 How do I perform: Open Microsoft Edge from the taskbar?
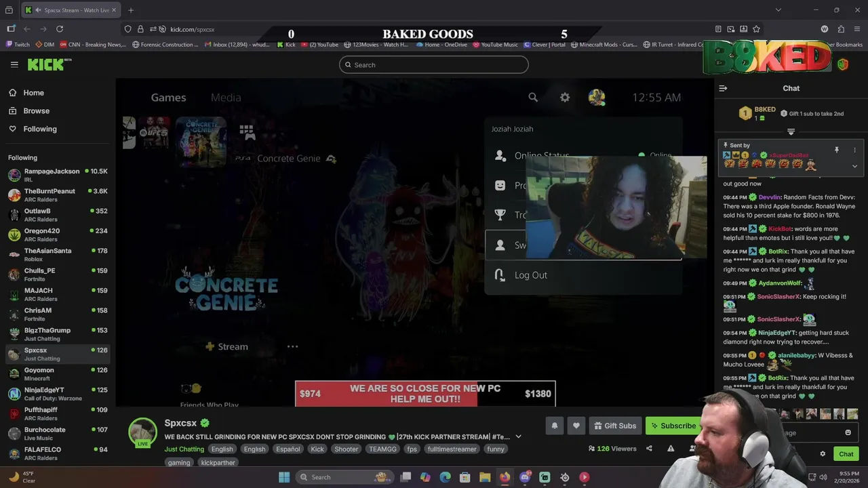tap(445, 477)
